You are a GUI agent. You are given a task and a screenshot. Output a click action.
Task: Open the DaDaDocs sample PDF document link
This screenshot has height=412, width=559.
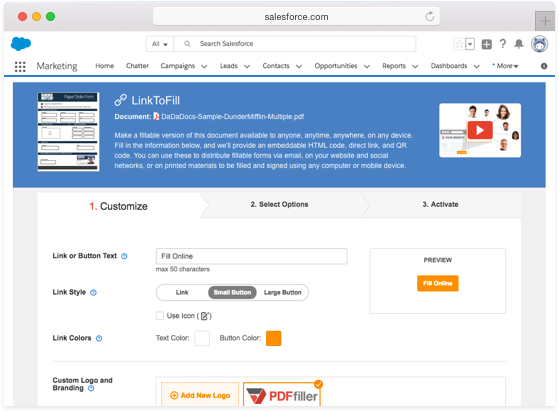coord(232,117)
